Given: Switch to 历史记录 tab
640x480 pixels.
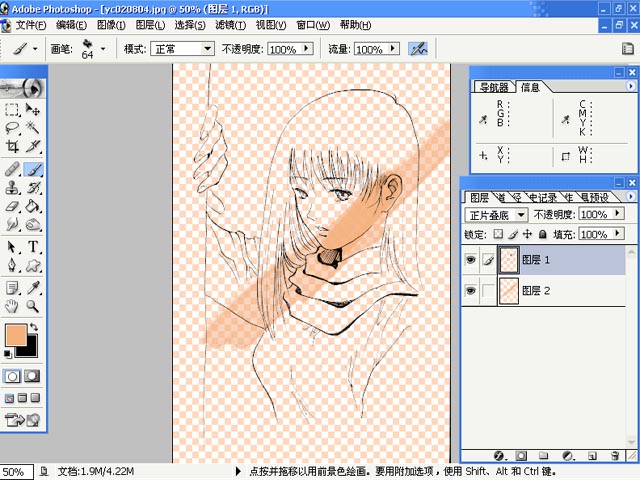Looking at the screenshot, I should pyautogui.click(x=543, y=198).
